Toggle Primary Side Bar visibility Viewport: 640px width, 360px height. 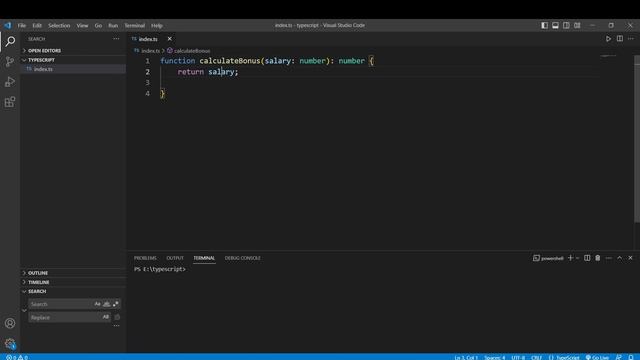click(x=544, y=25)
